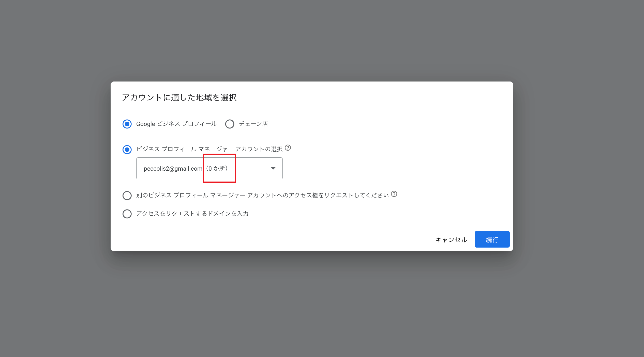Screen dimensions: 644x357
Task: Select the チェーン店 radio button
Action: click(230, 124)
